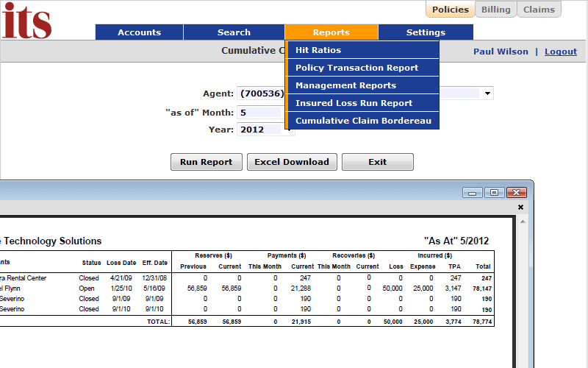Click the Flynn row name
The width and height of the screenshot is (588, 368).
tap(10, 289)
